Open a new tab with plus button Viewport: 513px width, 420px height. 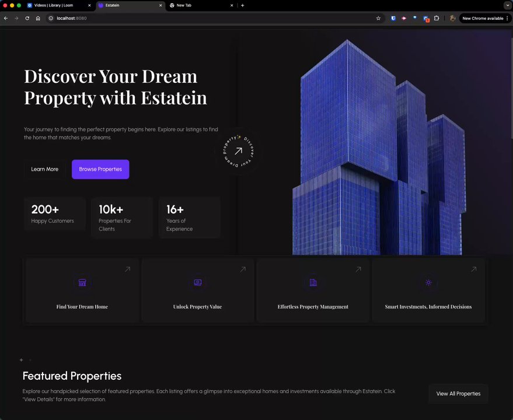point(242,5)
